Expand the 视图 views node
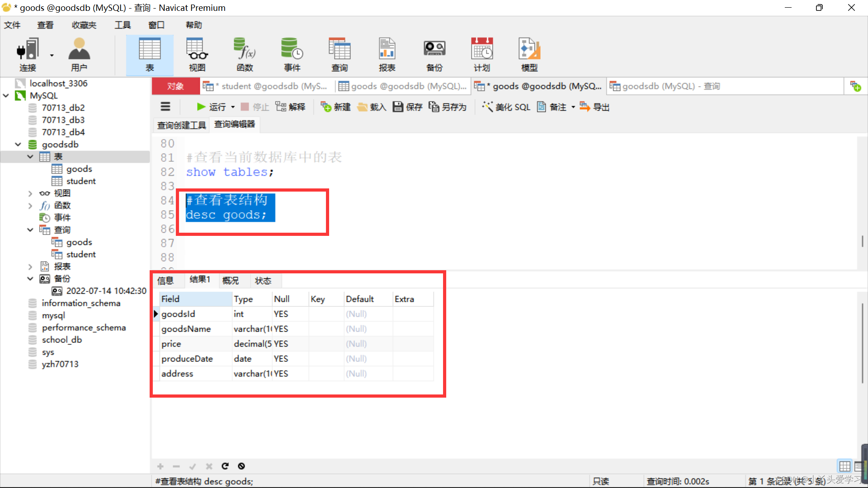 (x=30, y=193)
